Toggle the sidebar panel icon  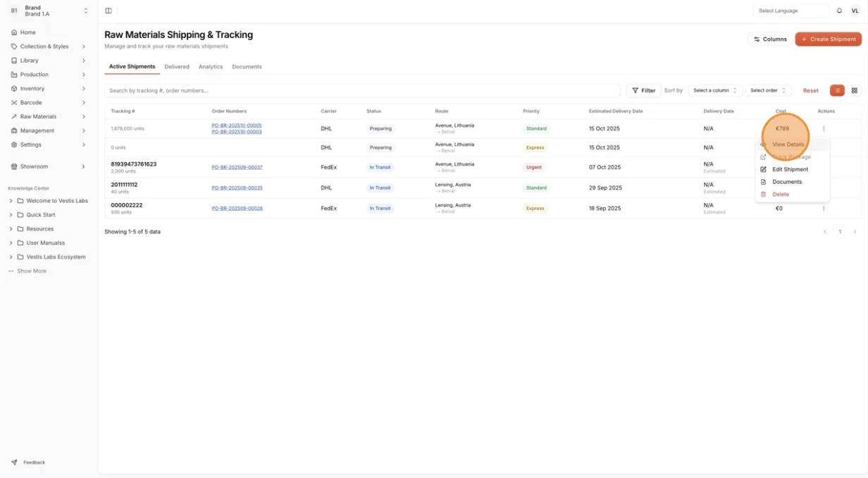coord(108,11)
